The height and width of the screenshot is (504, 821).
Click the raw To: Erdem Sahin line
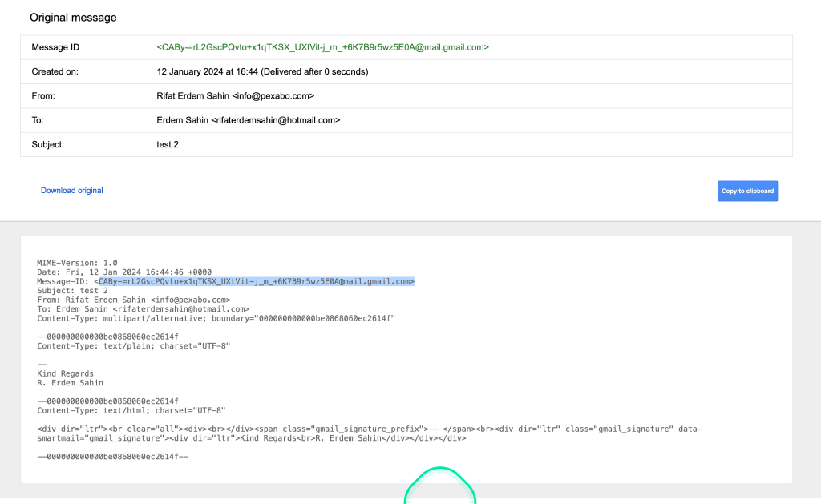tap(143, 309)
